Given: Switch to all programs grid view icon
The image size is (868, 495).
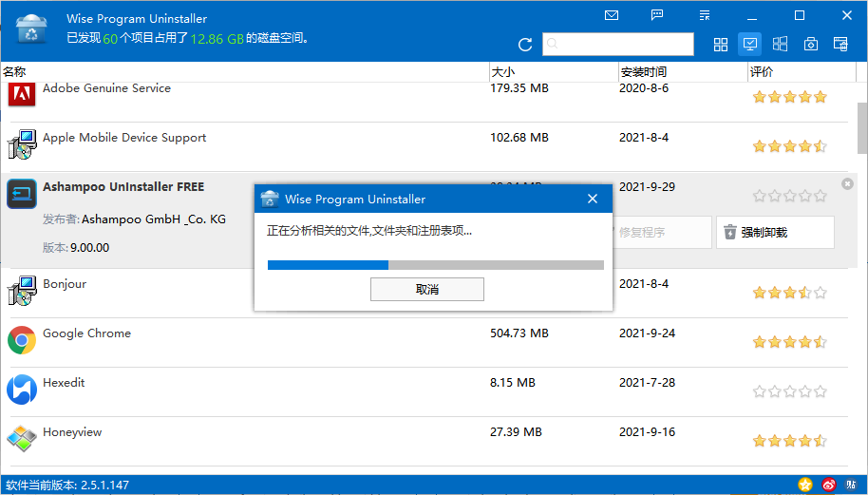Looking at the screenshot, I should click(721, 45).
